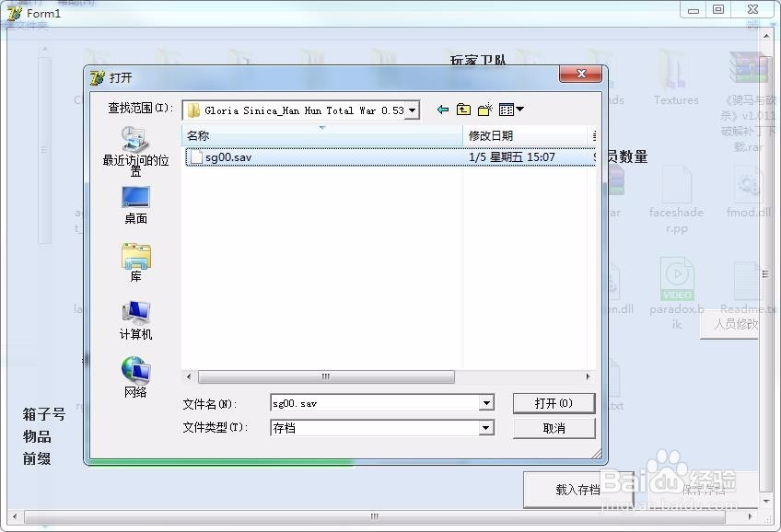Click the dialog title bar icon
781x532 pixels.
[97, 77]
